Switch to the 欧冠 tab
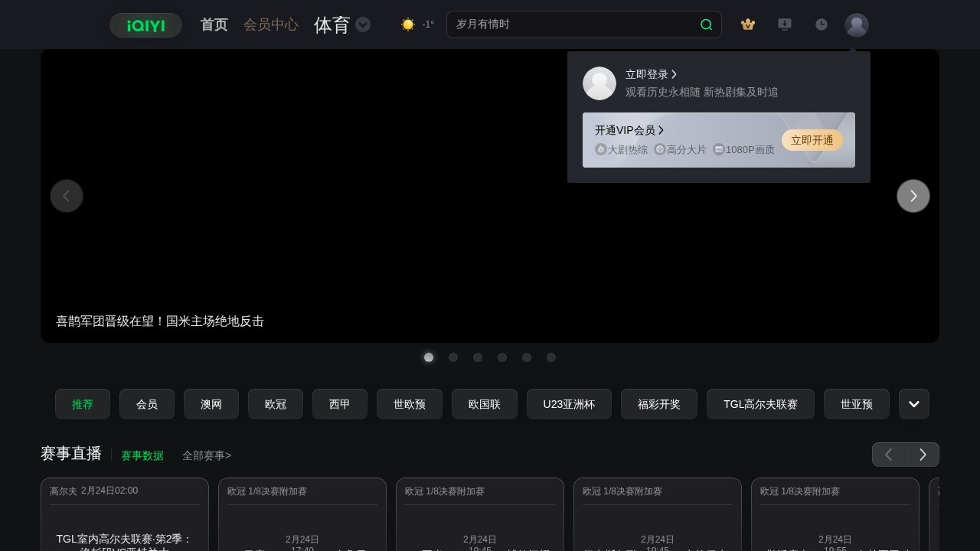The height and width of the screenshot is (551, 980). click(276, 404)
